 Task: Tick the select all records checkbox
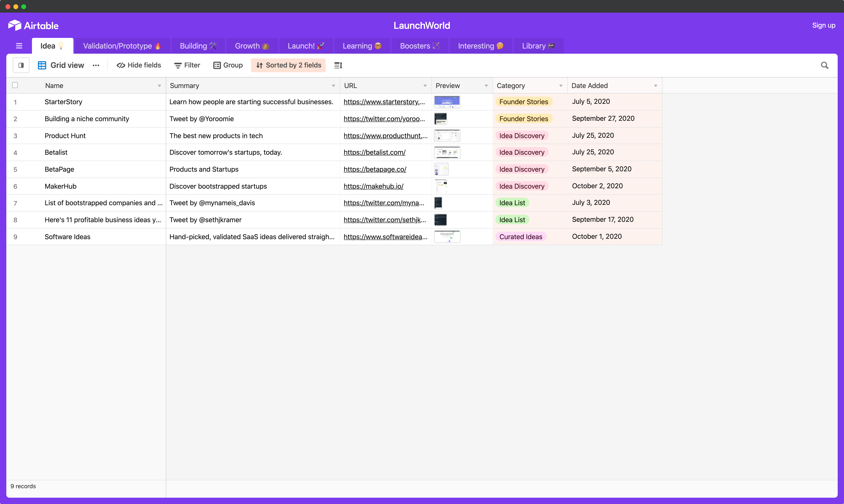[15, 85]
